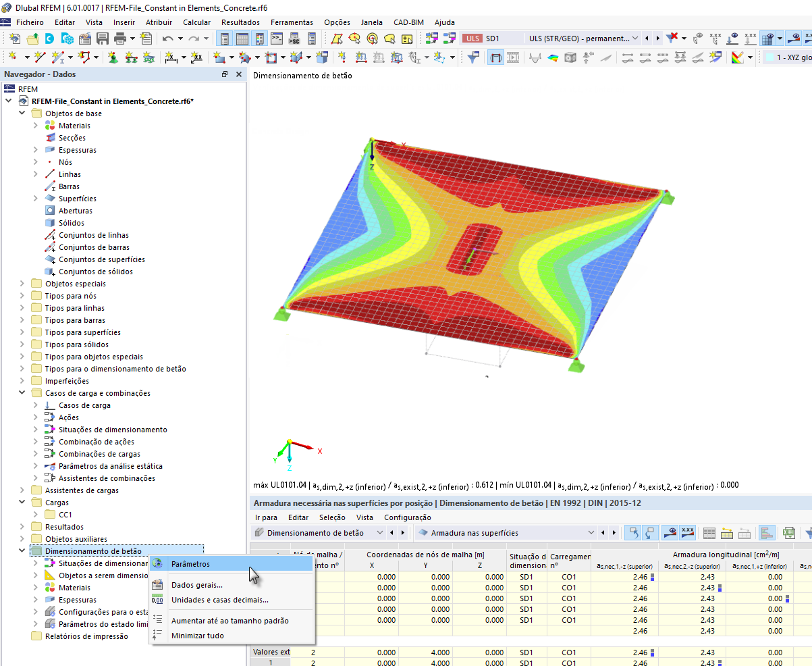Click the new model file icon
The height and width of the screenshot is (666, 812).
click(14, 39)
